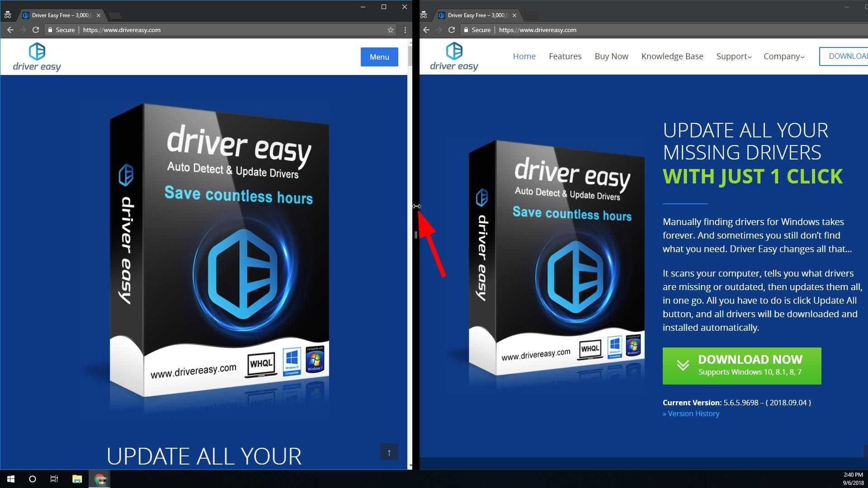The height and width of the screenshot is (488, 868).
Task: Reload page in the right browser window
Action: [451, 30]
